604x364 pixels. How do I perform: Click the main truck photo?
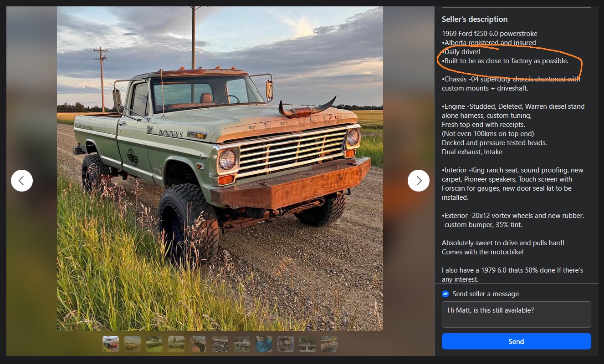[220, 169]
